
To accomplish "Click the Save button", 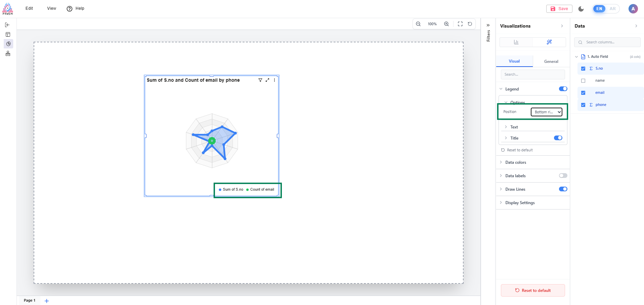I will 559,9.
